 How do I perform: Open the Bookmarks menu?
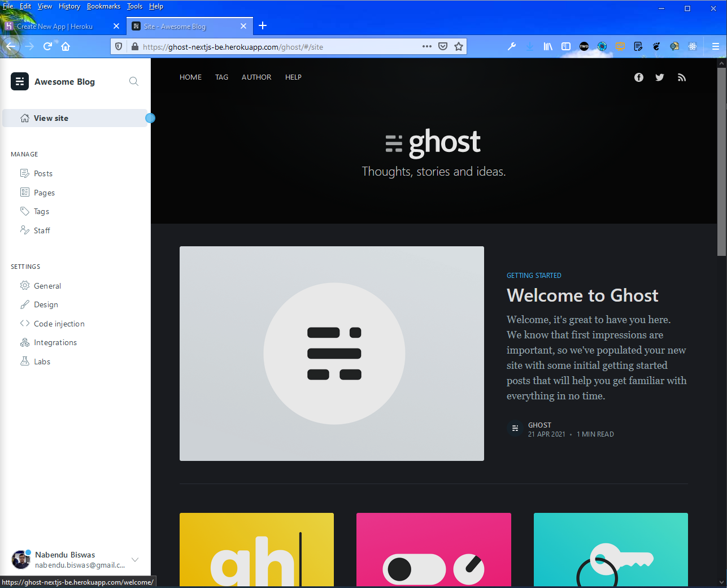(103, 6)
